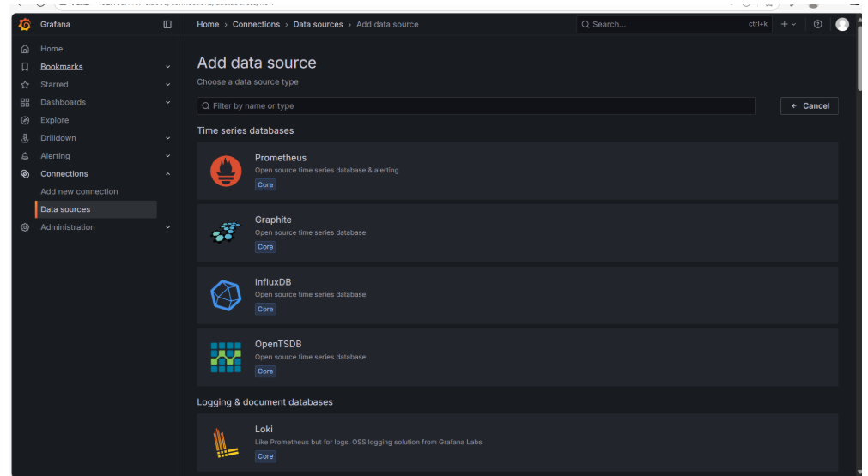Click the Starred star icon
Image resolution: width=868 pixels, height=476 pixels.
[x=25, y=85]
